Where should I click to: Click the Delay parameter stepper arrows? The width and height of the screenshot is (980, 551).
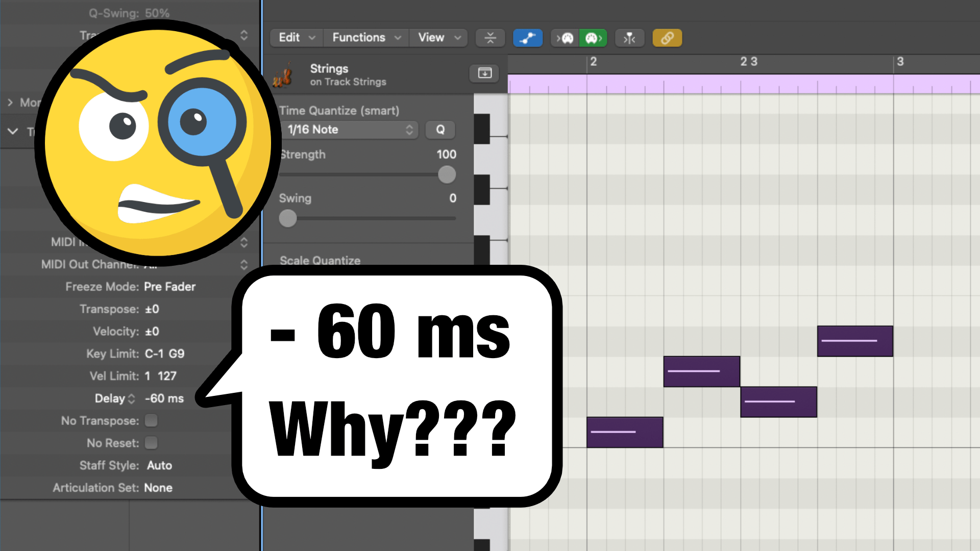[x=132, y=398]
